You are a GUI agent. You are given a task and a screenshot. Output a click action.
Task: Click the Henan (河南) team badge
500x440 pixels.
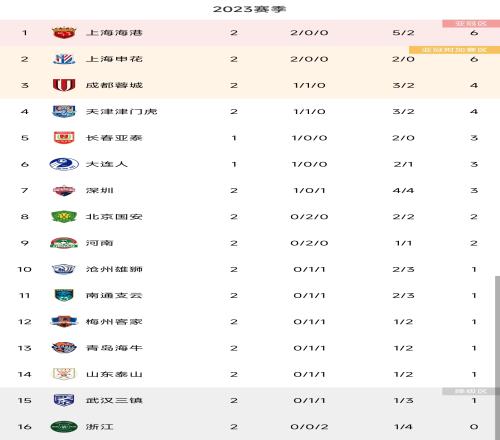coord(64,243)
